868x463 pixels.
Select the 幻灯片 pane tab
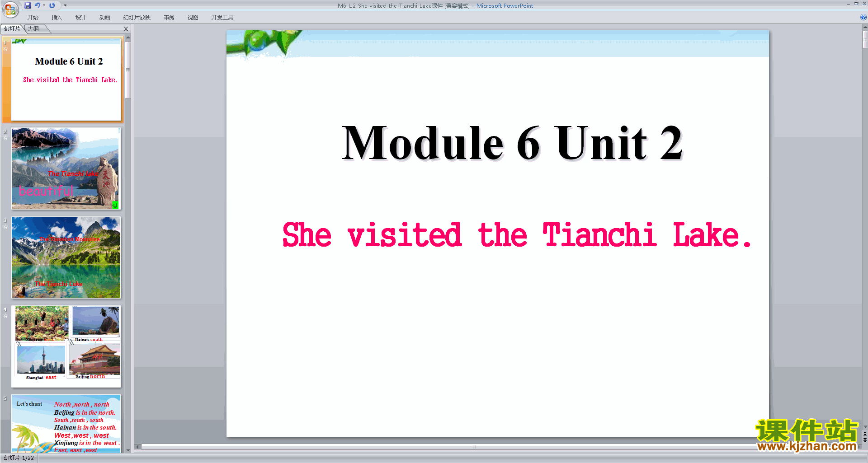click(12, 29)
